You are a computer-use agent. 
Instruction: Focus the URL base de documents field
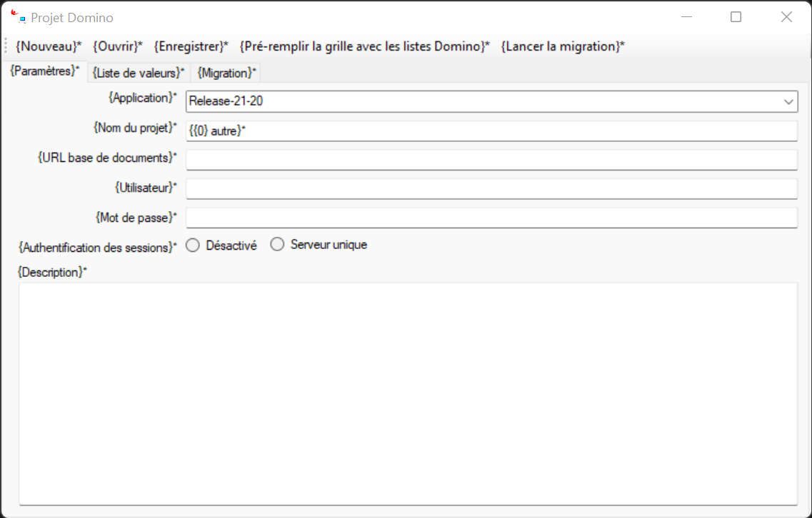coord(491,160)
